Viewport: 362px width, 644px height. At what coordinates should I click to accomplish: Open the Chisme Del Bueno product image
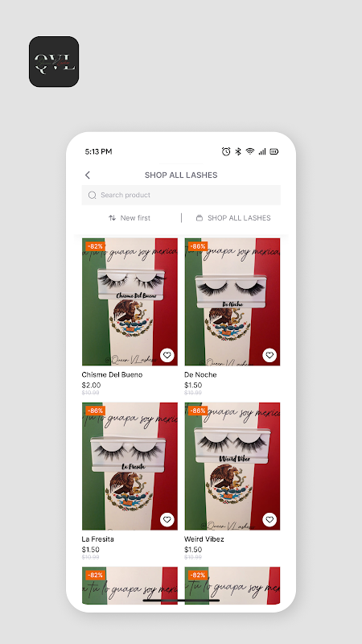point(130,302)
